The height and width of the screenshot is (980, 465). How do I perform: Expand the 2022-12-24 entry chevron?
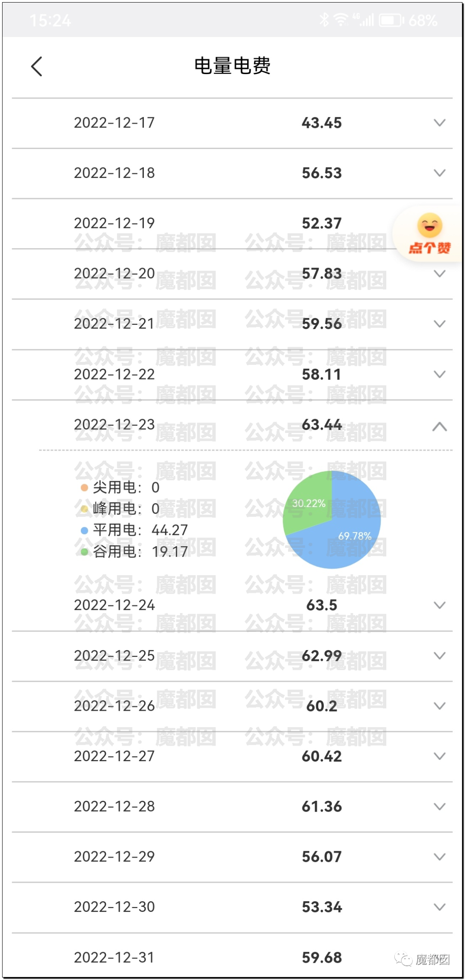point(439,605)
